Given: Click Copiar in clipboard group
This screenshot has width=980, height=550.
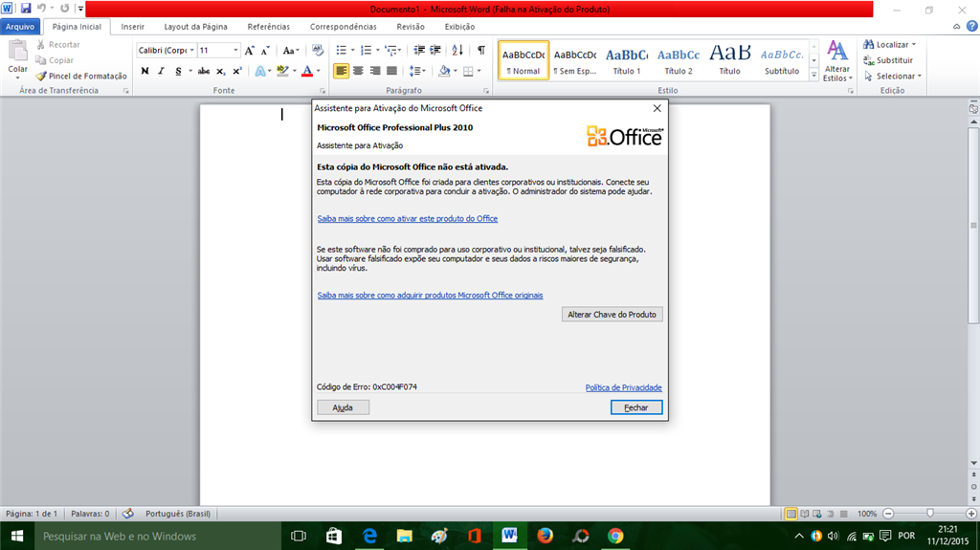Looking at the screenshot, I should tap(55, 60).
